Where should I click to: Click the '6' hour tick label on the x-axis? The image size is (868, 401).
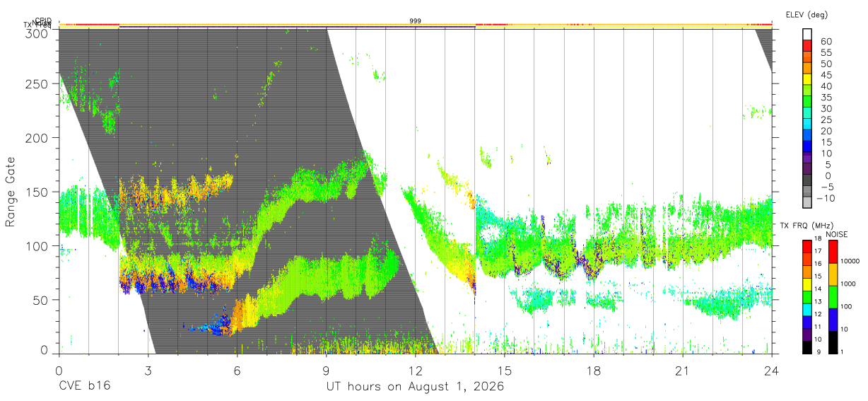pos(237,371)
